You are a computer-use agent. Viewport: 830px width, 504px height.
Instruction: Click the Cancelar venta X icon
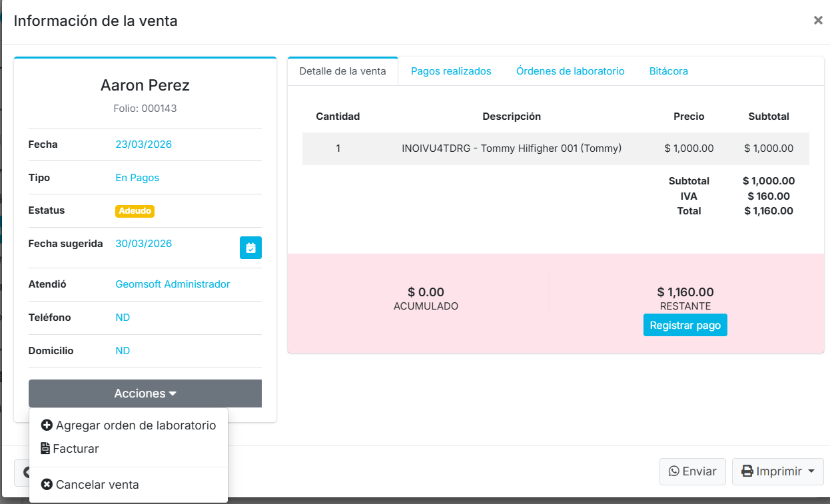click(47, 485)
